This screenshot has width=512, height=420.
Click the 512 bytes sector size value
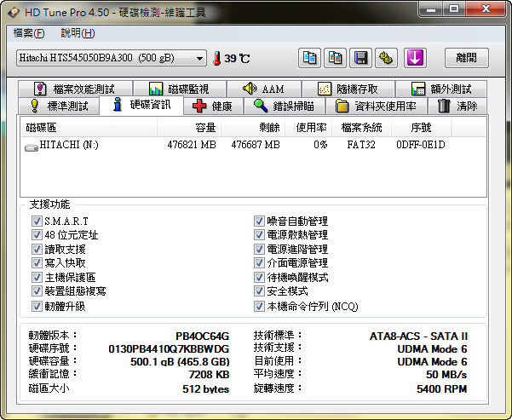coord(205,389)
